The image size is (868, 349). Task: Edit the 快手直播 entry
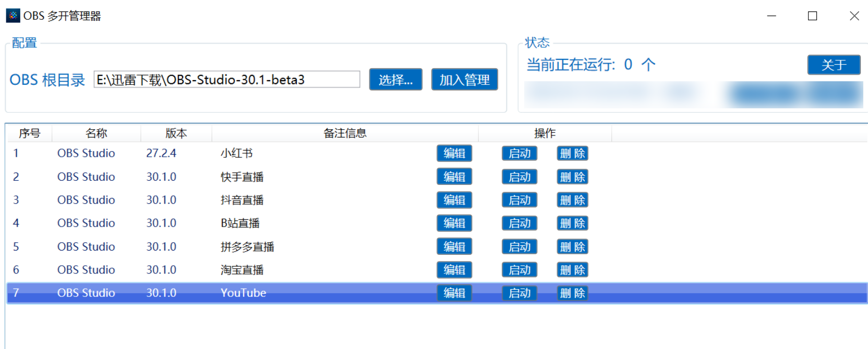tap(454, 177)
